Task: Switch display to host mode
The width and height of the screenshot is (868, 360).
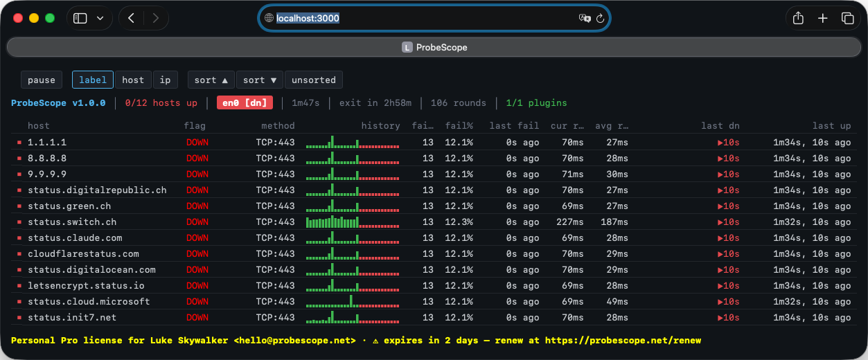Action: pyautogui.click(x=133, y=80)
